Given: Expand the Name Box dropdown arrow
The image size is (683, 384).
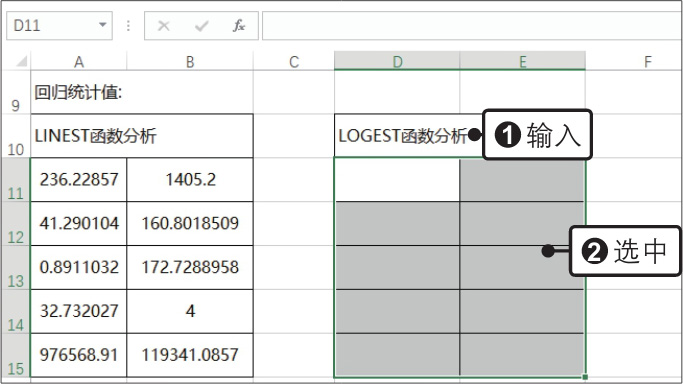Looking at the screenshot, I should click(102, 25).
